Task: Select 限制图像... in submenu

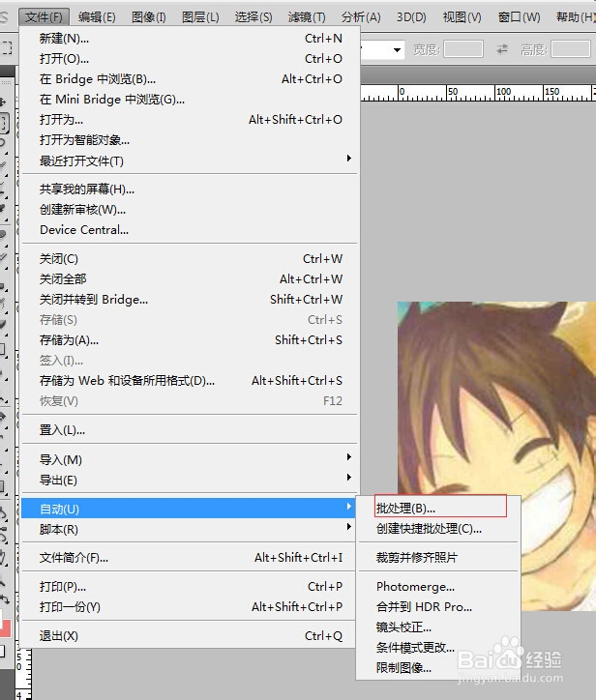Action: 438,668
